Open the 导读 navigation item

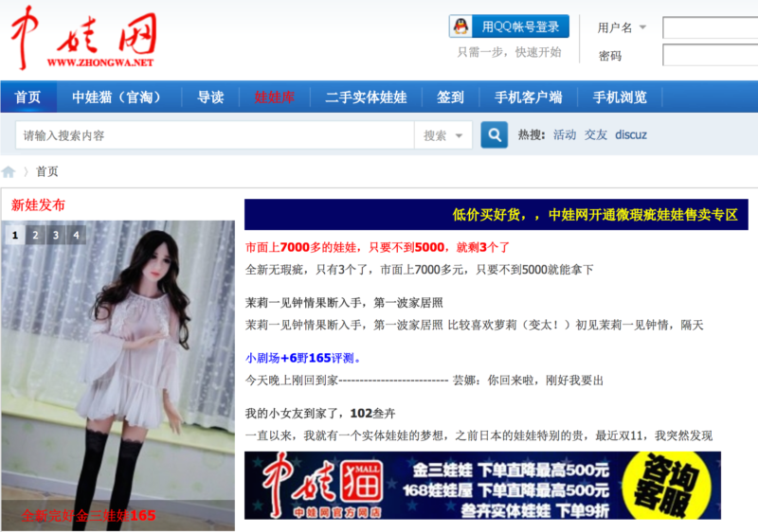point(210,98)
